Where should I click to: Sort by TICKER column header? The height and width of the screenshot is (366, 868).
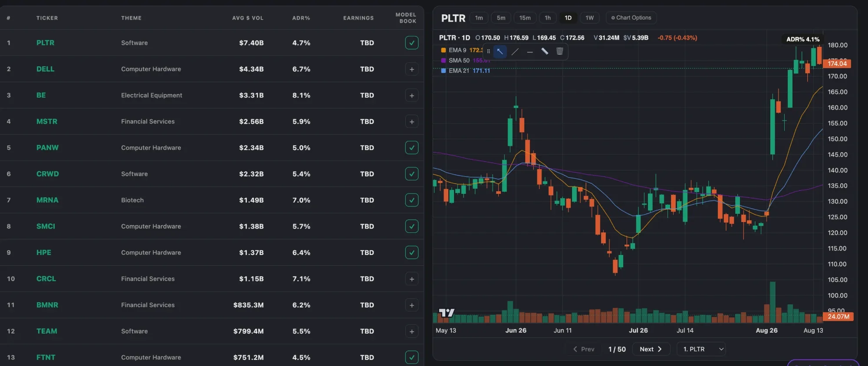pyautogui.click(x=47, y=18)
